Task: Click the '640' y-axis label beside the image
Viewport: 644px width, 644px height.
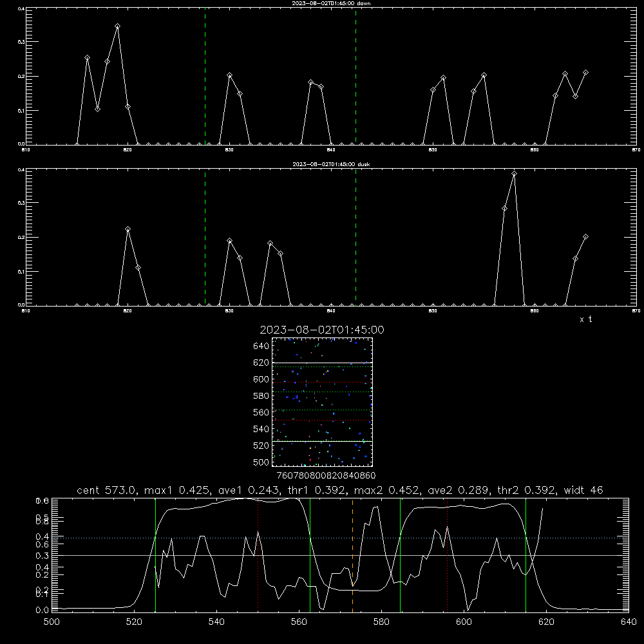Action: [261, 346]
